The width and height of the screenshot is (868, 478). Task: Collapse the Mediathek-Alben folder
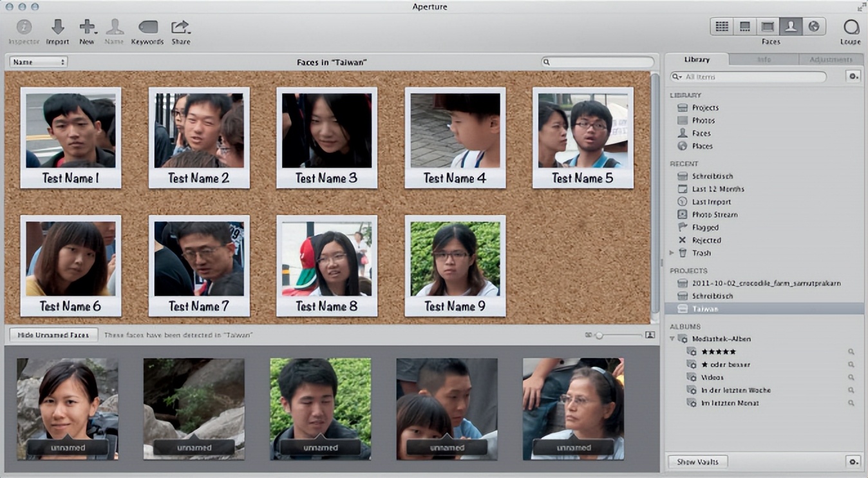click(672, 339)
